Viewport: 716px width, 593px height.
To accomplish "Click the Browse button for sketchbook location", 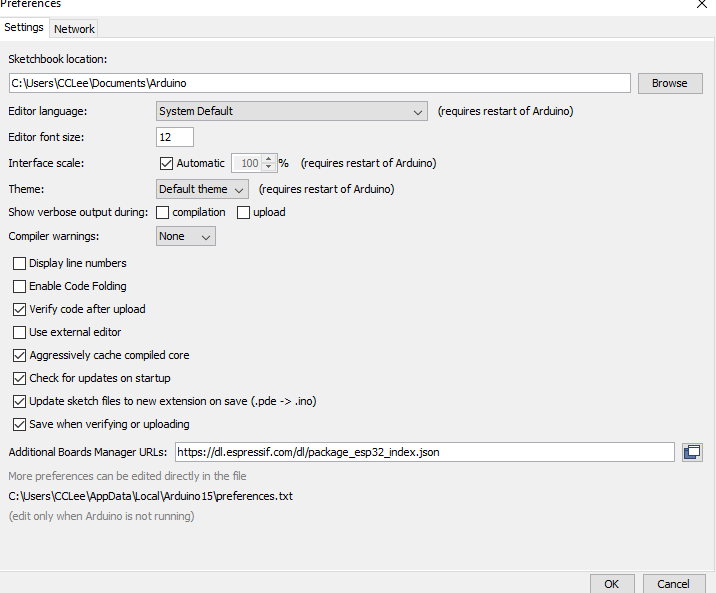I will 669,83.
